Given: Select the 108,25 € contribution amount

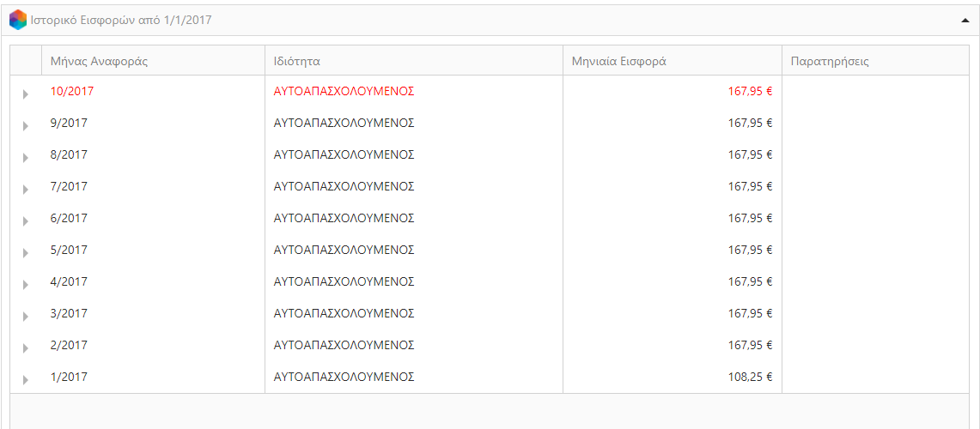Looking at the screenshot, I should pyautogui.click(x=751, y=378).
